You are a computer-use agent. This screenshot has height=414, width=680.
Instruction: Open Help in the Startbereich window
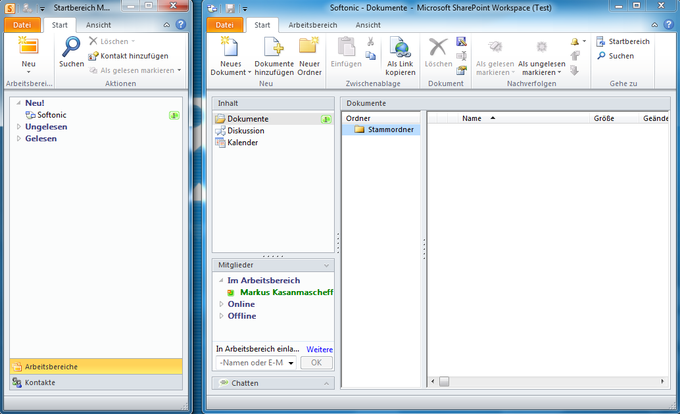point(181,25)
